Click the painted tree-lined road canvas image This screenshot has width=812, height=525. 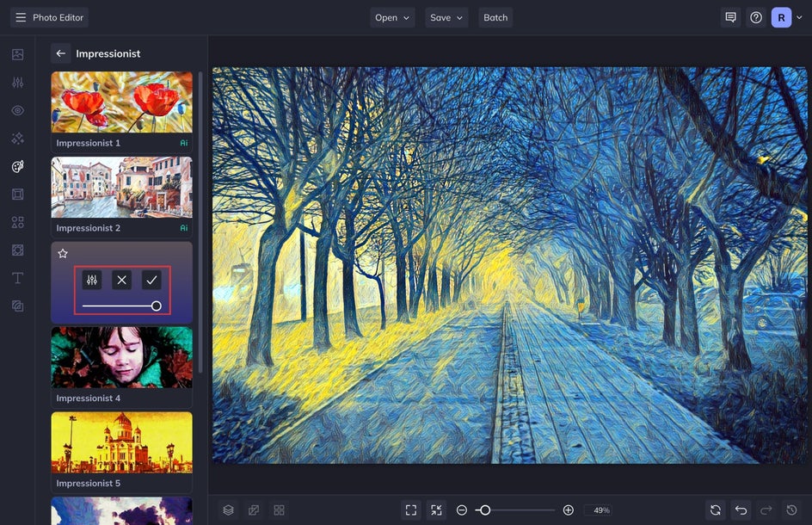pos(509,265)
